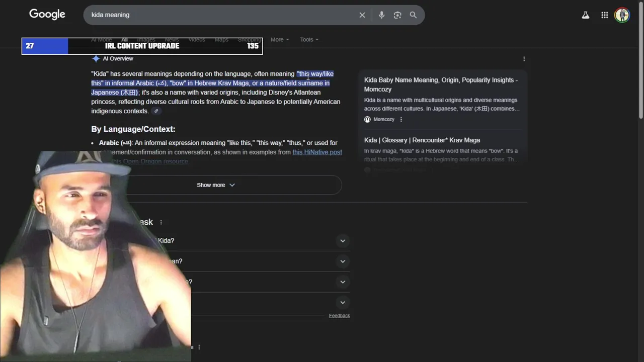Click the Feedback link
This screenshot has width=644, height=362.
click(x=340, y=316)
